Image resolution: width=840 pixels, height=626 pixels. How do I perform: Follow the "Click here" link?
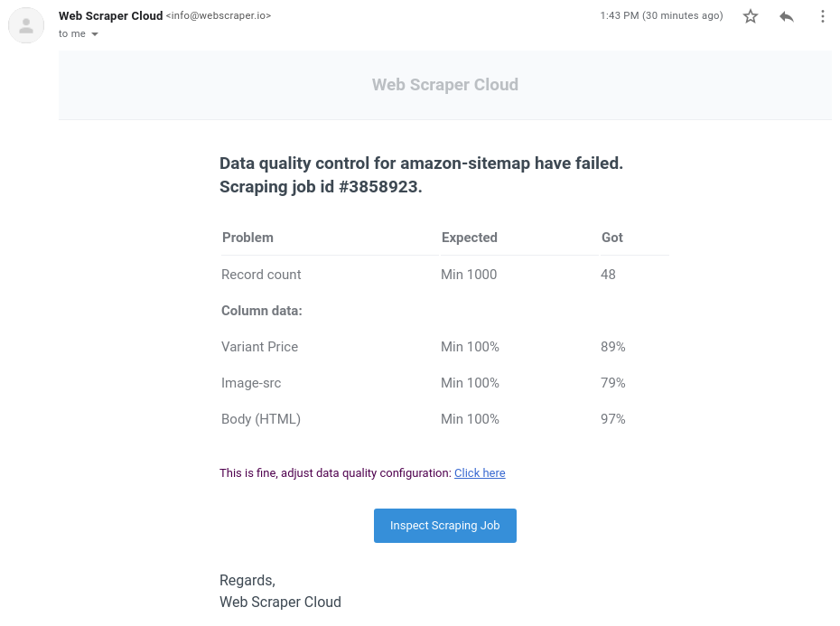tap(480, 472)
